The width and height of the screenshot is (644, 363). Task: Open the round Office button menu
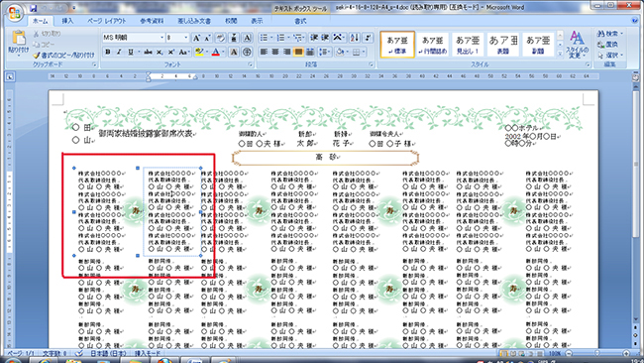[15, 12]
